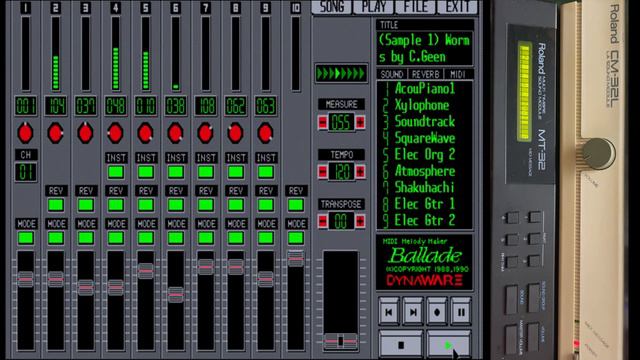The height and width of the screenshot is (360, 640).
Task: Click the red pan knob on channel 3
Action: [85, 133]
